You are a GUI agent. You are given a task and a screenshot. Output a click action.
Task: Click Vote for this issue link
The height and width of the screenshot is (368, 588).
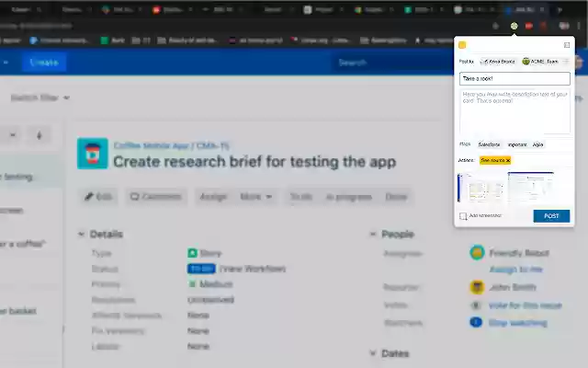tap(526, 305)
